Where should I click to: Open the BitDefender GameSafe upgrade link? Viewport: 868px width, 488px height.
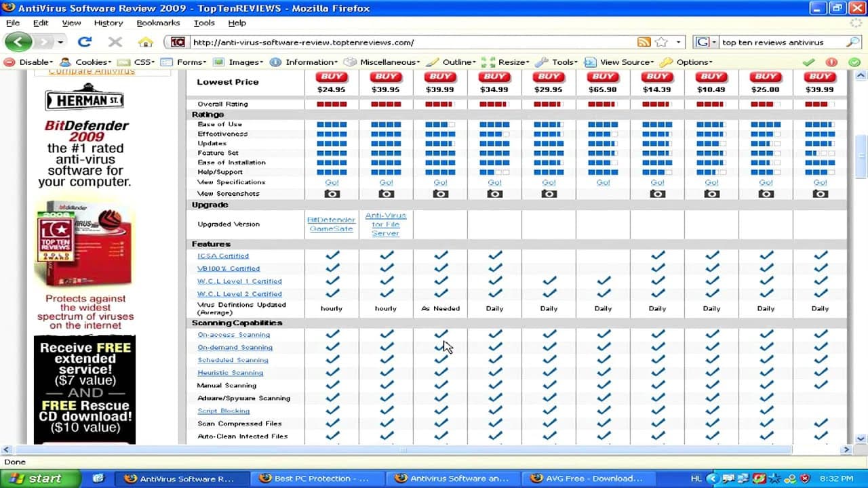[331, 224]
